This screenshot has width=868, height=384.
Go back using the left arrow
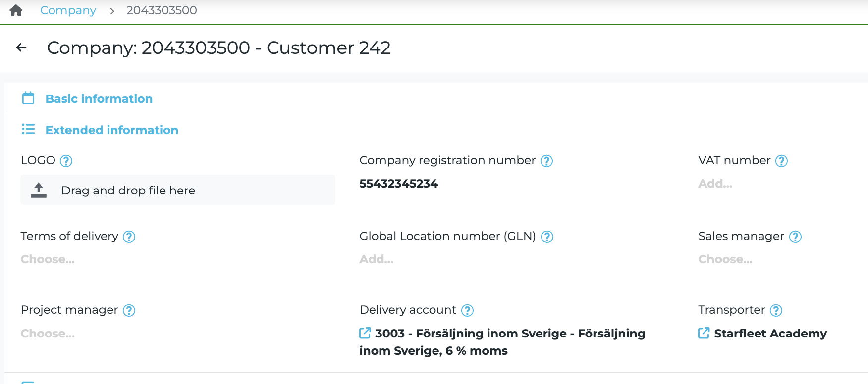pos(21,48)
